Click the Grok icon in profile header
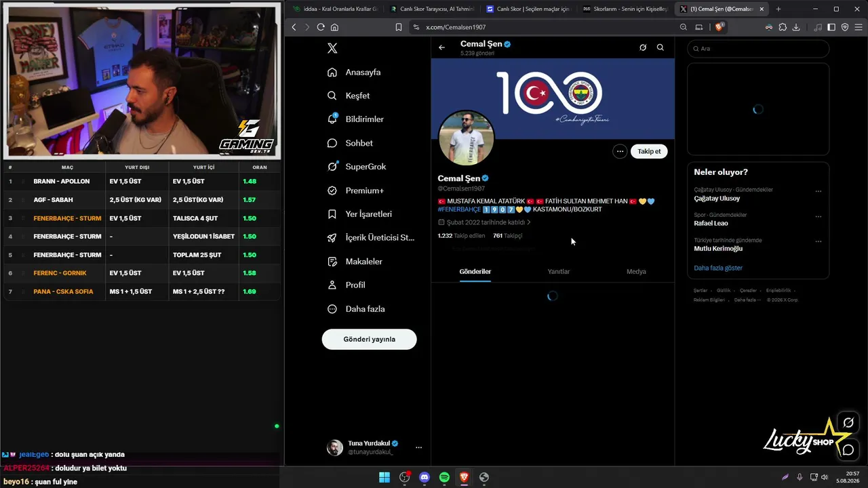 (x=643, y=47)
